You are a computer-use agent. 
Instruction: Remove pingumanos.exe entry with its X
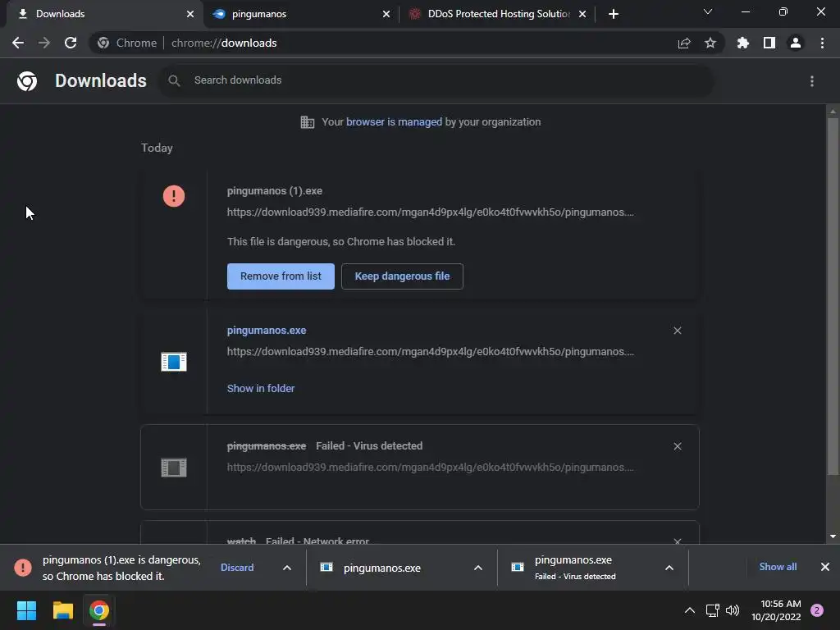pos(678,331)
